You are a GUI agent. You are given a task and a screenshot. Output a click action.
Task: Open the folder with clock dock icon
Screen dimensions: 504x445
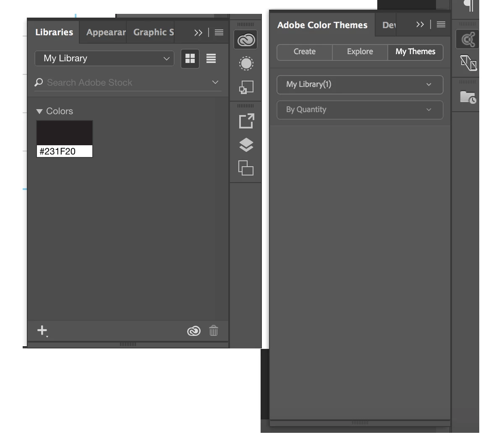click(x=468, y=97)
